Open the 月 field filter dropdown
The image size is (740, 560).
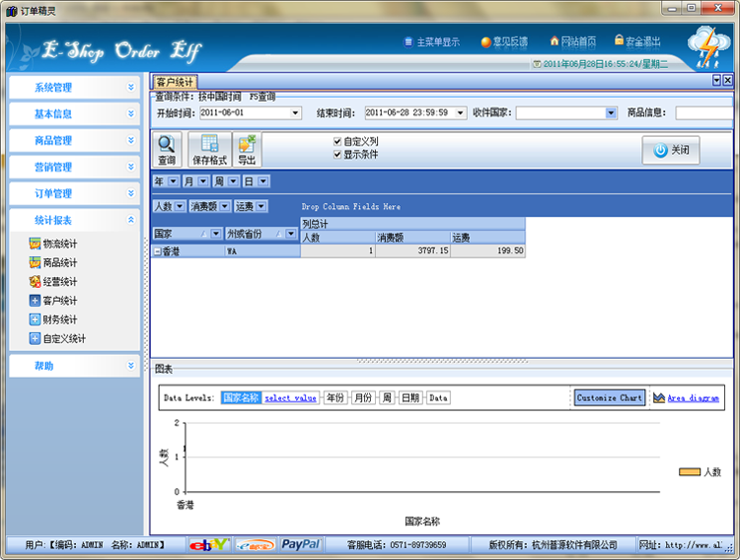coord(203,181)
